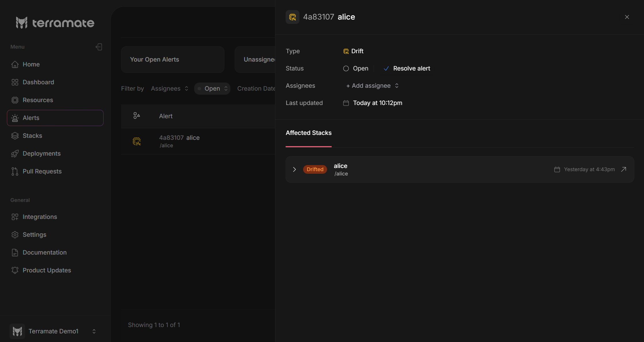Open the Assignees filter dropdown

click(x=169, y=89)
